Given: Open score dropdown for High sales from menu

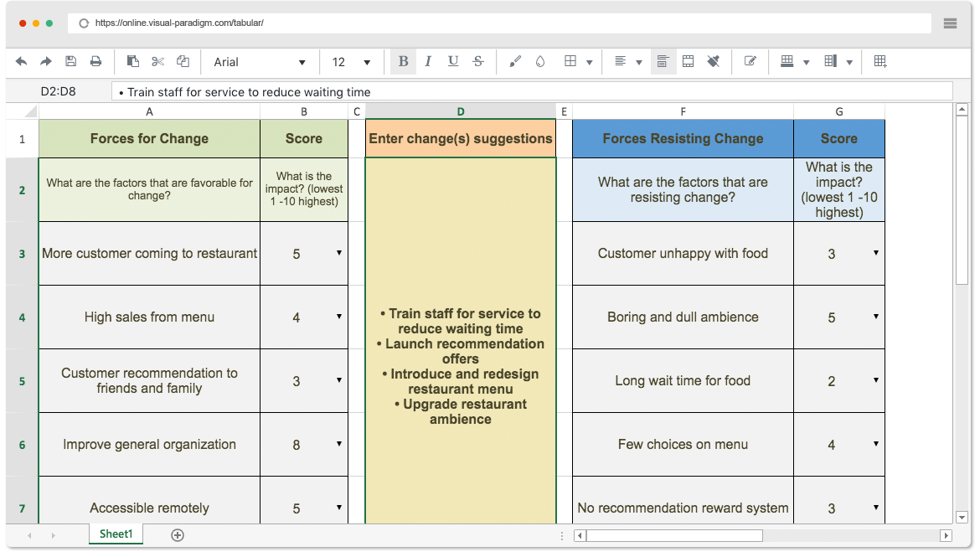Looking at the screenshot, I should tap(339, 317).
